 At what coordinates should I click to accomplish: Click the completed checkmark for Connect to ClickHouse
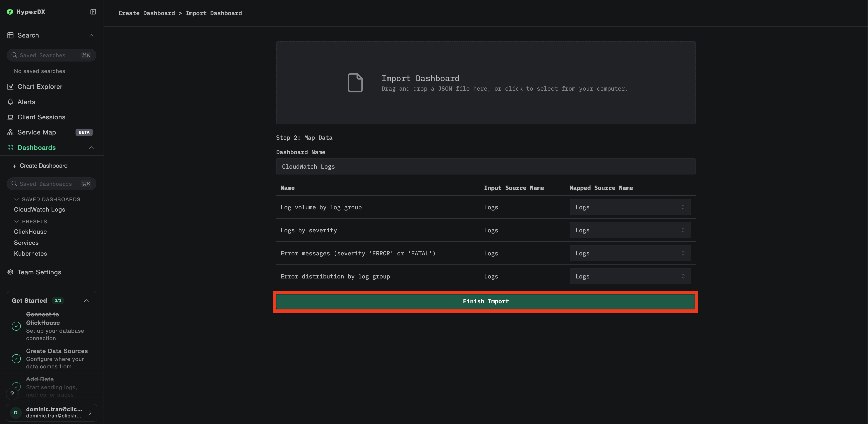pyautogui.click(x=16, y=326)
